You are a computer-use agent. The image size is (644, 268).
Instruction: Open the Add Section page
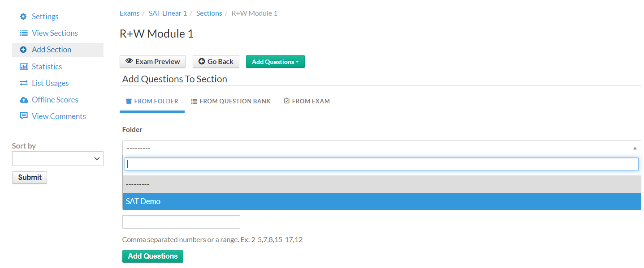coord(52,50)
